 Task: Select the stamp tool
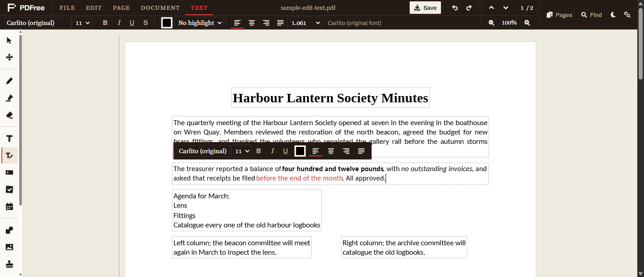9,264
